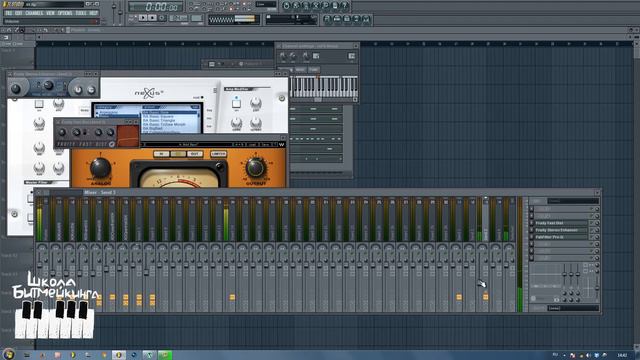Viewport: 640px width, 360px height.
Task: Open the mixer input selector at top of FX panel
Action: [573, 201]
